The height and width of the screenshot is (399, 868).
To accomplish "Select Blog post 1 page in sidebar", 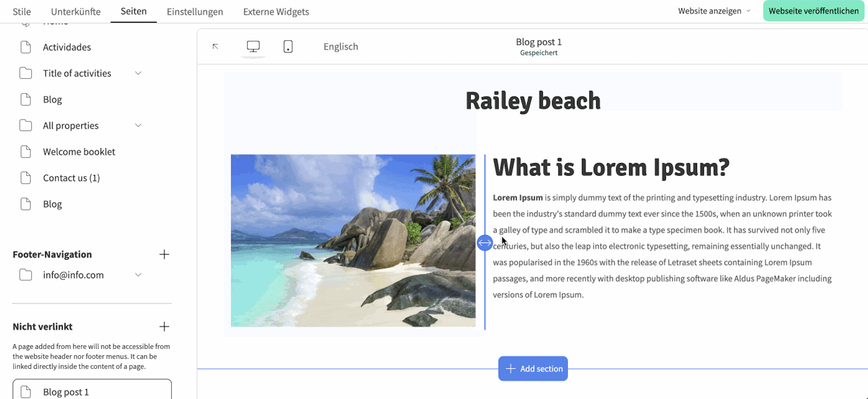I will click(92, 390).
